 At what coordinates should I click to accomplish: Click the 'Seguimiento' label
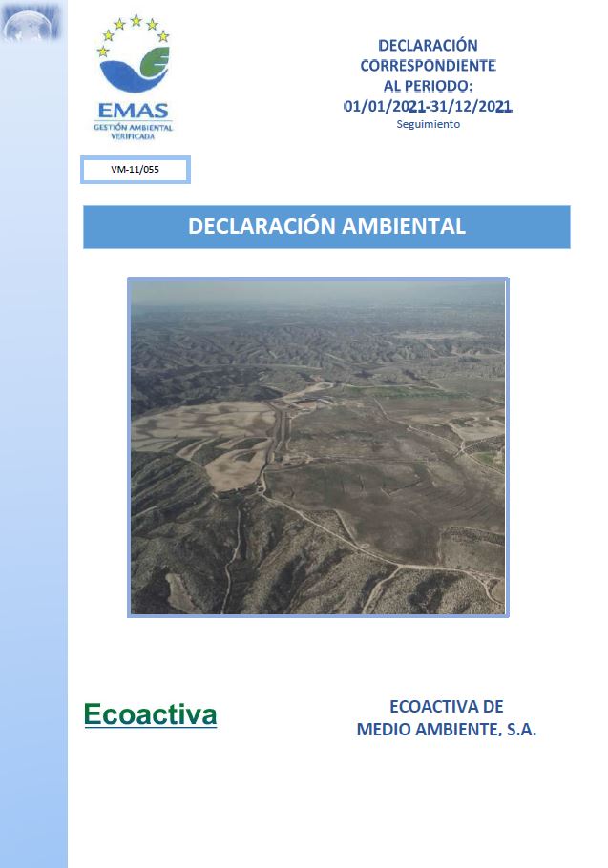(428, 124)
